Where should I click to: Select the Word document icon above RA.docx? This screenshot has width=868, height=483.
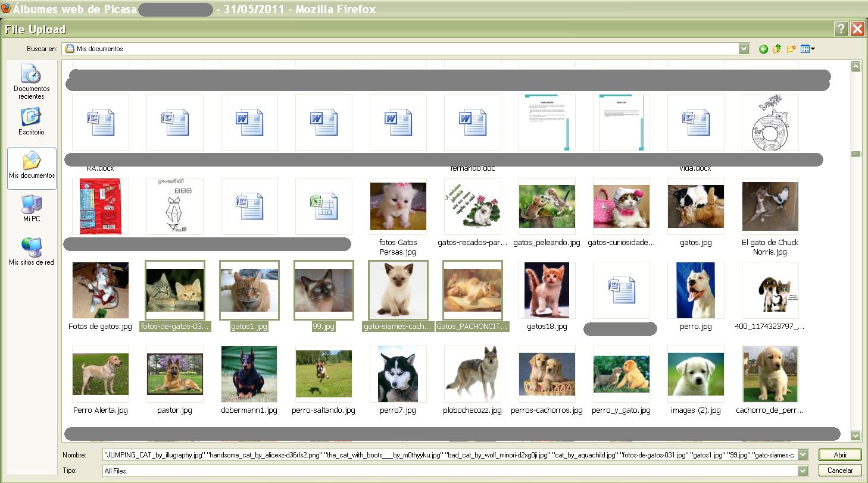(101, 123)
